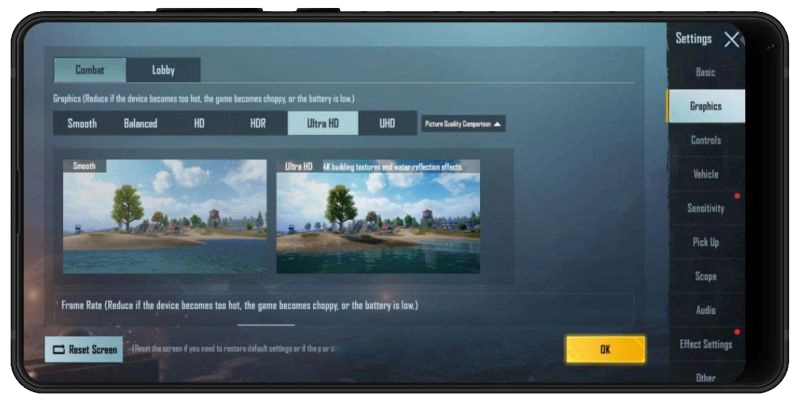The width and height of the screenshot is (800, 402).
Task: Open the Sensitivity settings category
Action: [706, 208]
